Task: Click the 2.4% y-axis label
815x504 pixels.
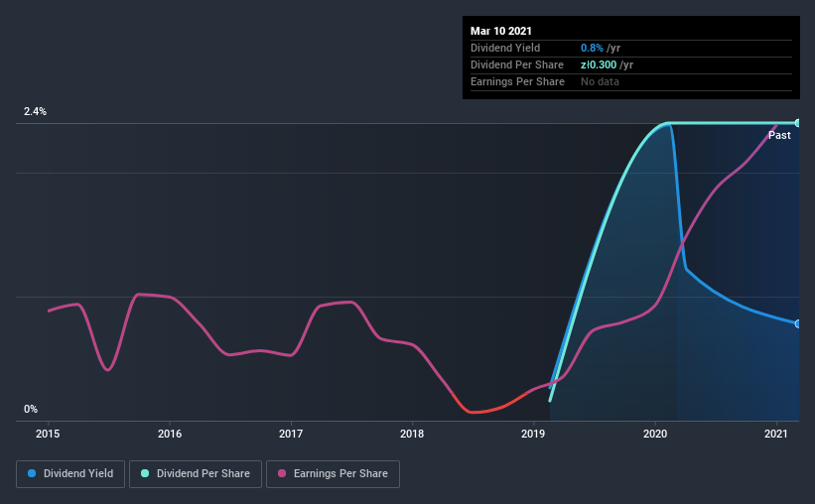Action: (x=35, y=111)
